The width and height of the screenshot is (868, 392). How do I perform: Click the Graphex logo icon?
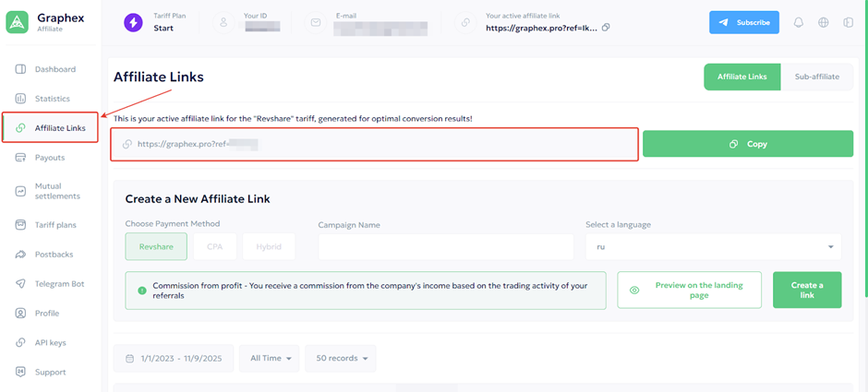[x=18, y=23]
